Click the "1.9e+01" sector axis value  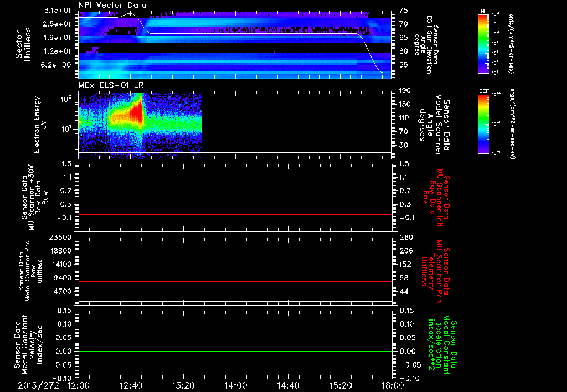coord(57,38)
